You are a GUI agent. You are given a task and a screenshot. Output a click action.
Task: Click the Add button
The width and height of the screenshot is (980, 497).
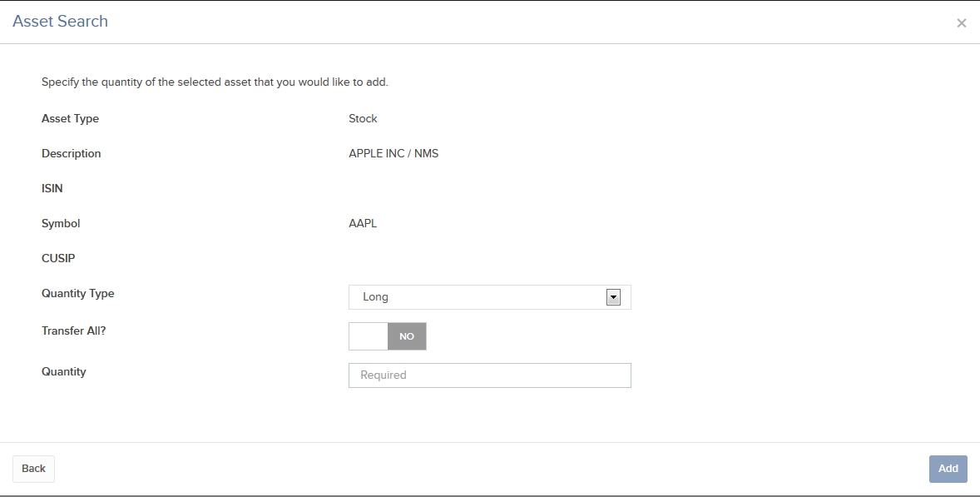click(x=948, y=469)
